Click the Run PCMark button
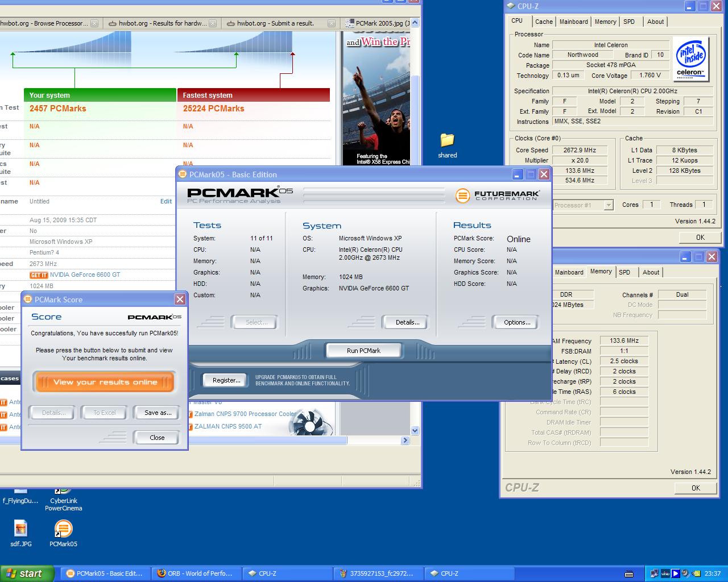 pos(363,351)
